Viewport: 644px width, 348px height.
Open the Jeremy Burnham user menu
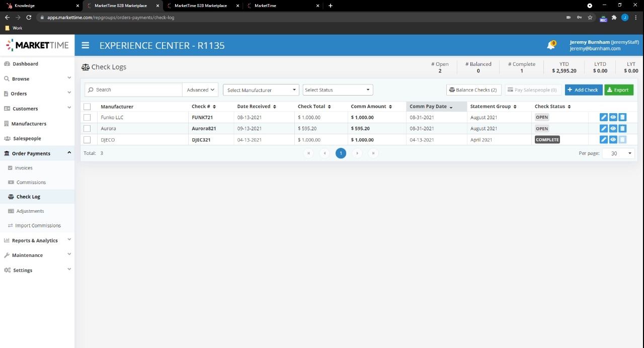[x=604, y=45]
